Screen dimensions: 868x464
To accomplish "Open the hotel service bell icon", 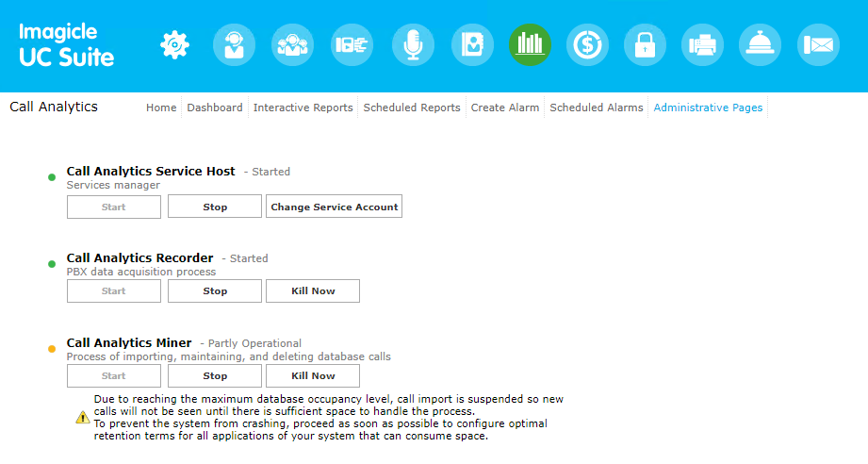I will click(x=760, y=44).
